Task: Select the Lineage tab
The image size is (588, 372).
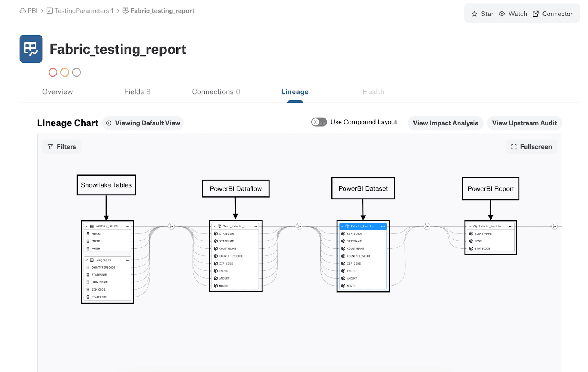Action: point(295,92)
